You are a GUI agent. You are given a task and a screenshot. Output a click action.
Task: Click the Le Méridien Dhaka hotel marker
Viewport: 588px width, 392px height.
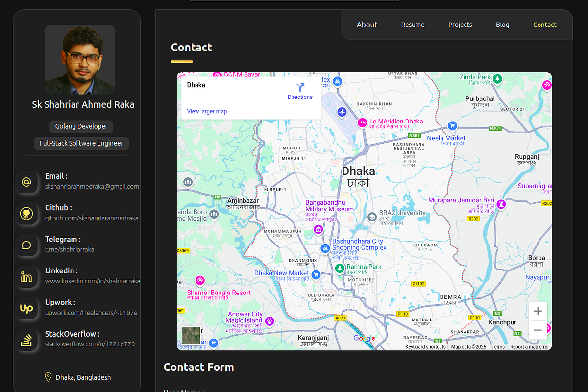(x=362, y=122)
